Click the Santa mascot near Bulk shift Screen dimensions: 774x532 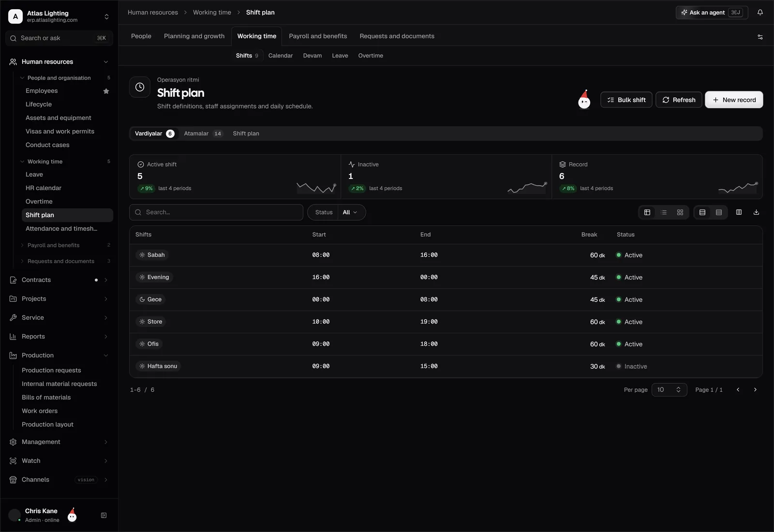[x=584, y=100]
